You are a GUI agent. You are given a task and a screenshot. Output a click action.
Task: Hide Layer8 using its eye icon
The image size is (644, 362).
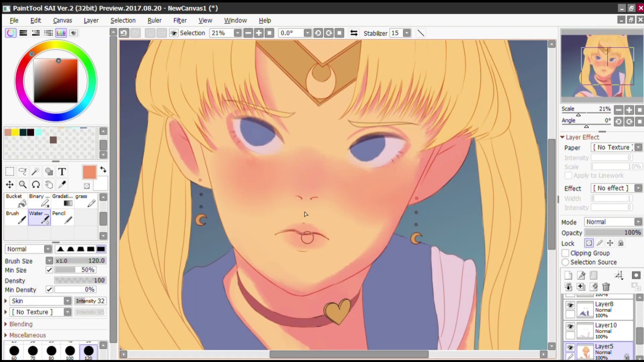point(570,306)
